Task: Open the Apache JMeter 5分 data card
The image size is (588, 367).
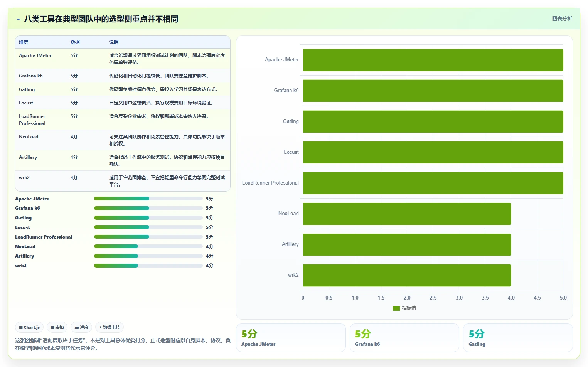Action: (291, 338)
